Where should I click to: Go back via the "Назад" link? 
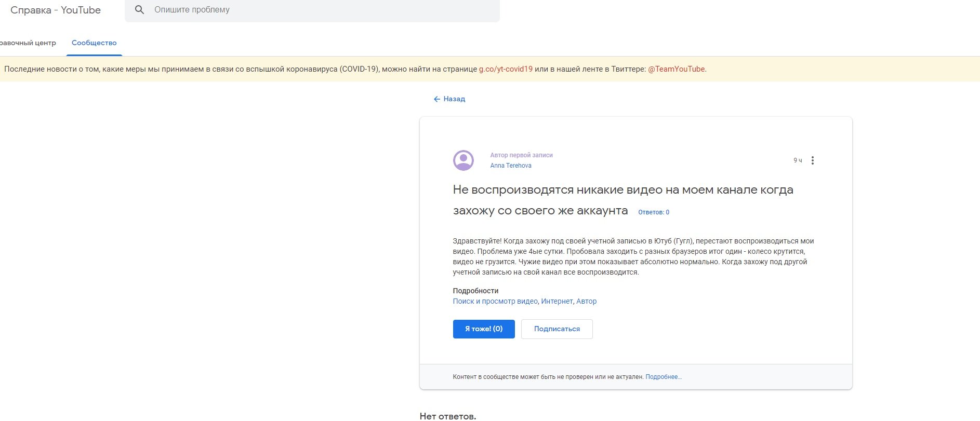pyautogui.click(x=454, y=99)
